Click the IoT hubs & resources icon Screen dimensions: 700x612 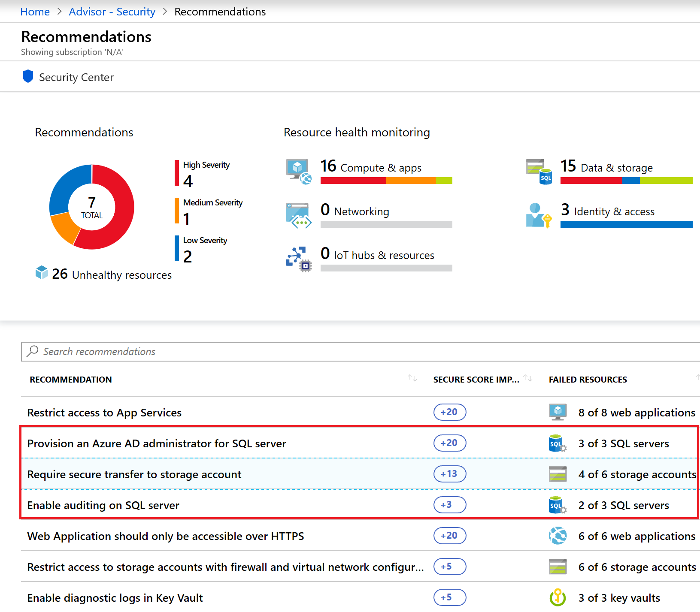pos(299,259)
